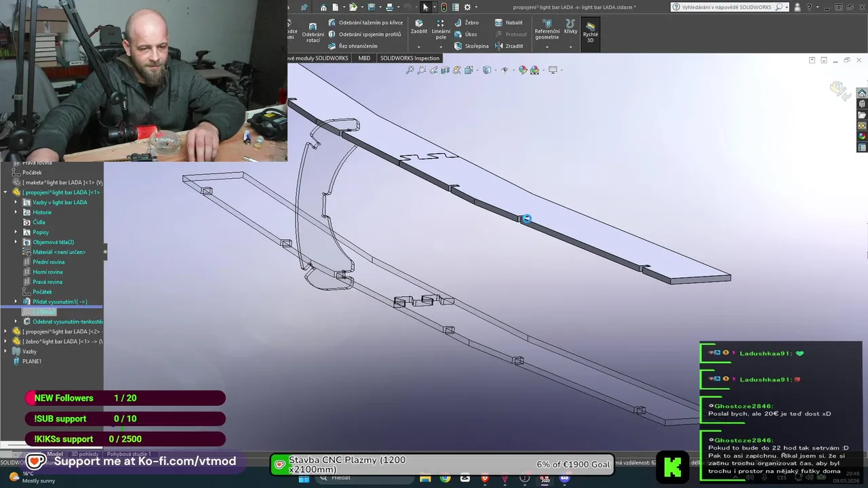Select Odebrání spojením profilů tool
Viewport: 868px width, 488px height.
(x=364, y=34)
